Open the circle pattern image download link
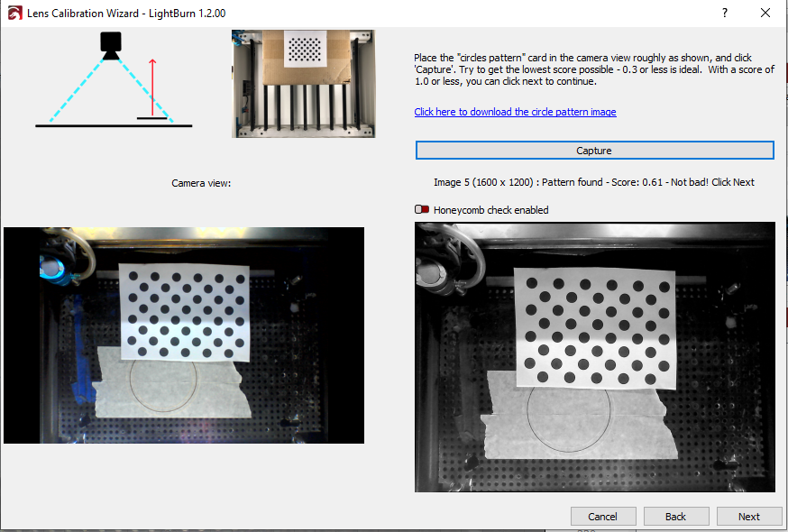Image resolution: width=788 pixels, height=532 pixels. point(515,112)
